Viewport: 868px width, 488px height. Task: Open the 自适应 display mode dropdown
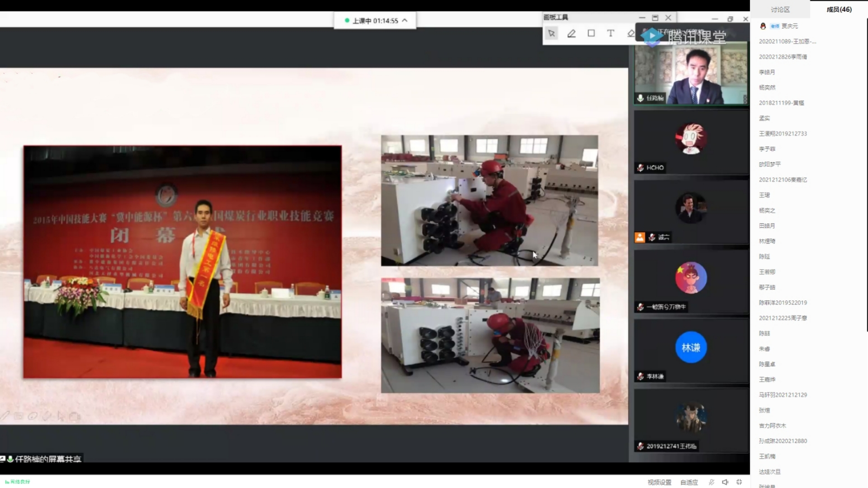(x=689, y=482)
